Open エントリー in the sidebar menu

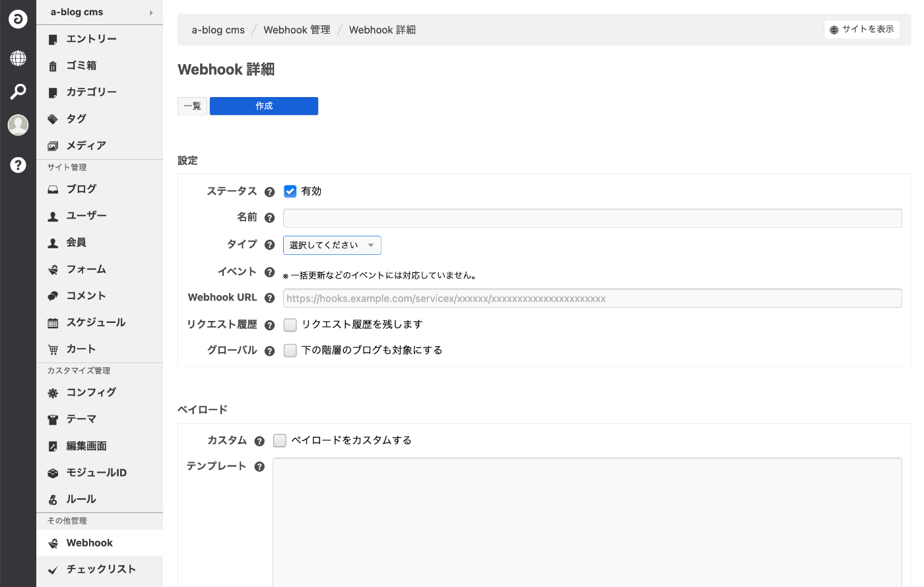pos(91,39)
